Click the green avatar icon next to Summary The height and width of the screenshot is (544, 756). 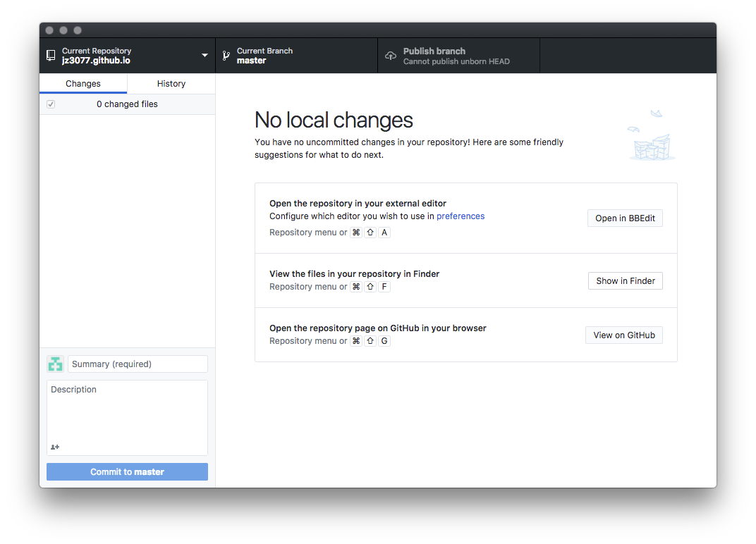pyautogui.click(x=55, y=364)
